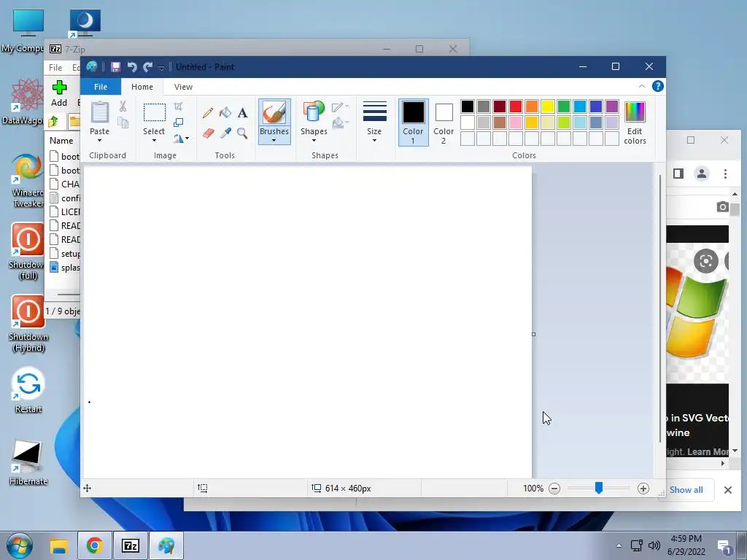Open the Hibernate desktop shortcut

tap(28, 463)
